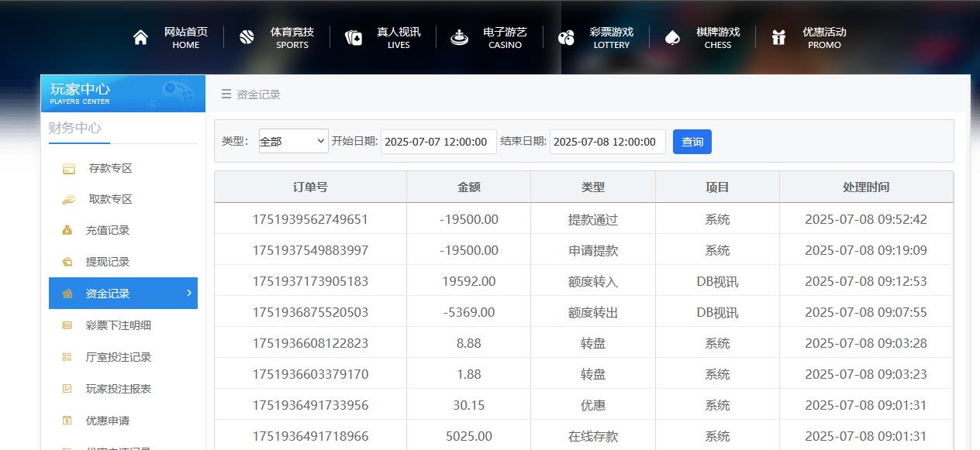Select the 彩票游戏 LOTTERY icon
This screenshot has width=980, height=450.
565,36
